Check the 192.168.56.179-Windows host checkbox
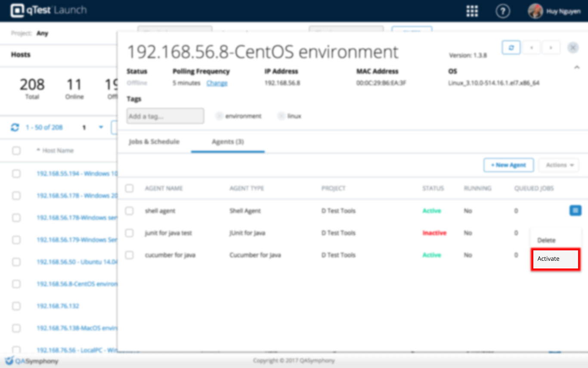The width and height of the screenshot is (588, 368). tap(16, 240)
